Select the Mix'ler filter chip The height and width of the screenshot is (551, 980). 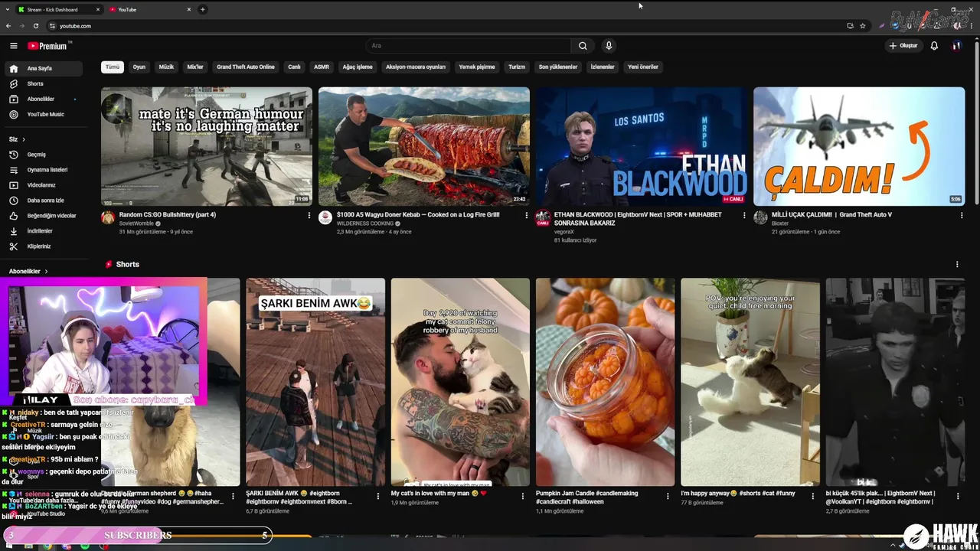click(x=195, y=67)
